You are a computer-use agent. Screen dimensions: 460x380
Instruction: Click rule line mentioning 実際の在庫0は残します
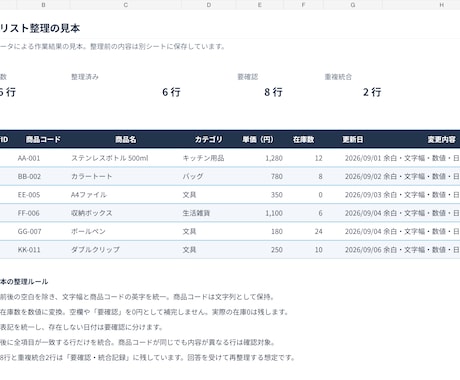point(144,312)
